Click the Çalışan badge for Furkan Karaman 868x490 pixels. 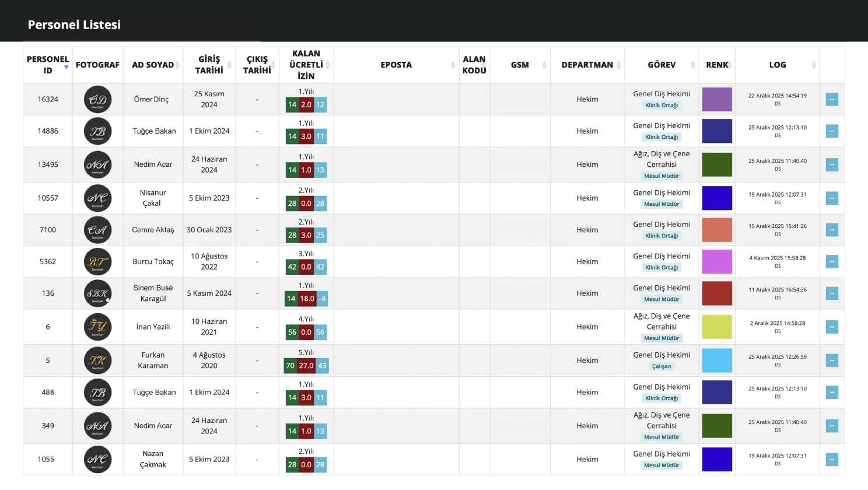coord(661,367)
